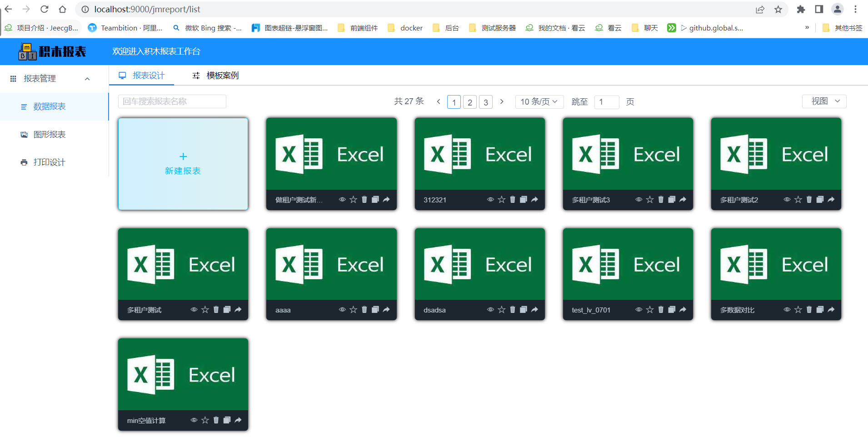The height and width of the screenshot is (438, 868).
Task: Star the 做租户测试新 report
Action: point(353,200)
